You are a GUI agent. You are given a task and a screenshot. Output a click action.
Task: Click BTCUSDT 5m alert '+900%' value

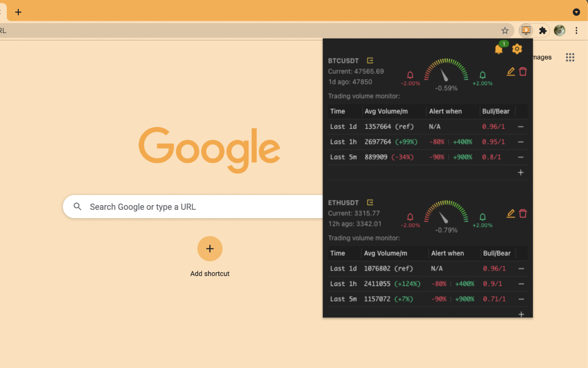[463, 157]
